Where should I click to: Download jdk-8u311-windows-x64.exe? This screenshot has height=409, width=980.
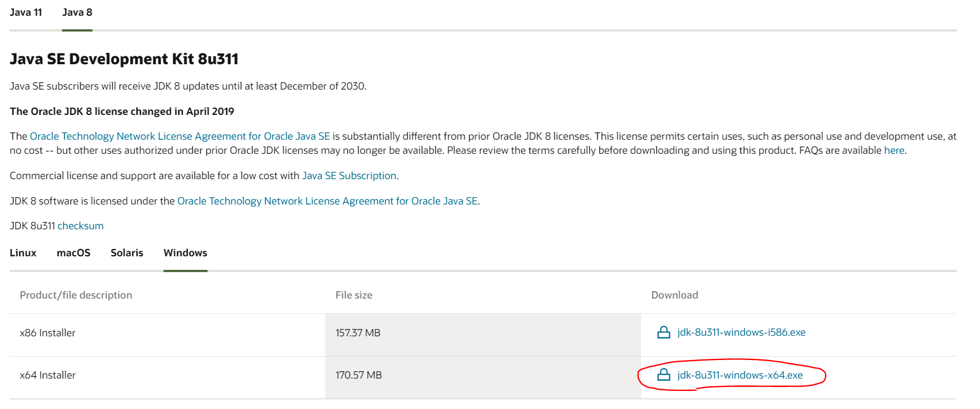point(740,375)
